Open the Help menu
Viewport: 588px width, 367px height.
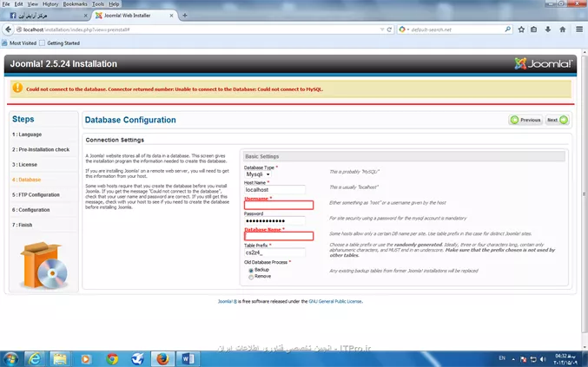tap(114, 4)
